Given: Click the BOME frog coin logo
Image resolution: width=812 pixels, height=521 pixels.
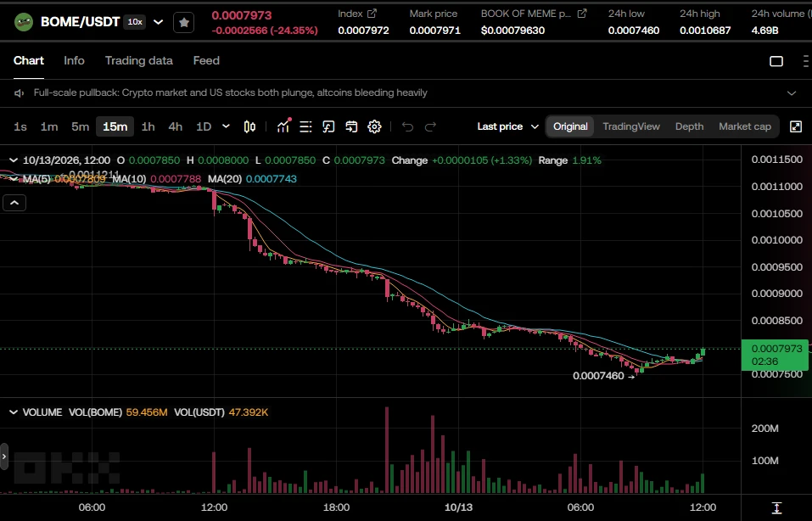Looking at the screenshot, I should click(24, 22).
